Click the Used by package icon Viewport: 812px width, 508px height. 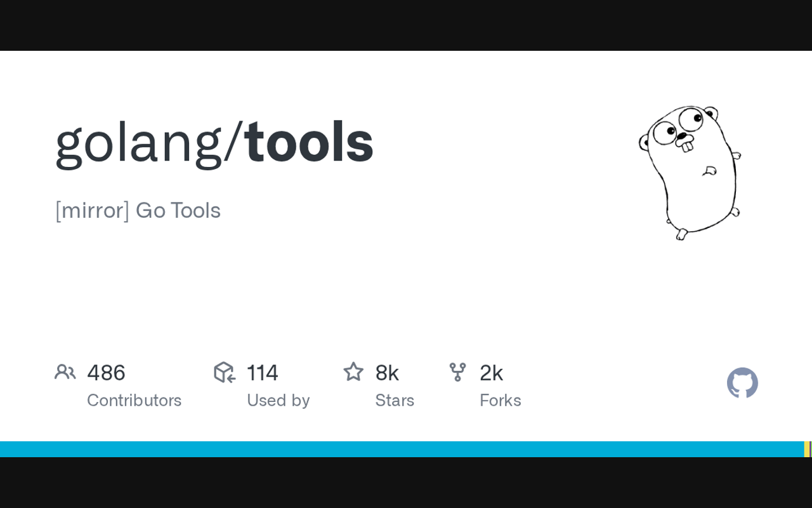coord(225,372)
